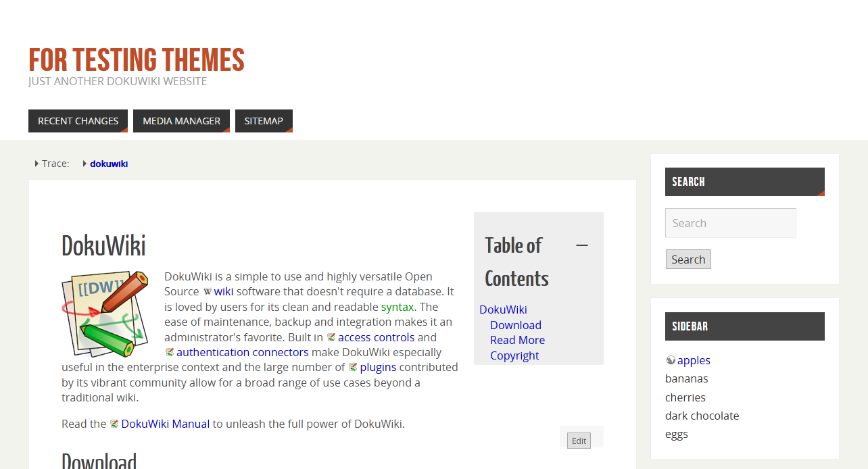Click the Edit button
The width and height of the screenshot is (868, 469).
(578, 440)
